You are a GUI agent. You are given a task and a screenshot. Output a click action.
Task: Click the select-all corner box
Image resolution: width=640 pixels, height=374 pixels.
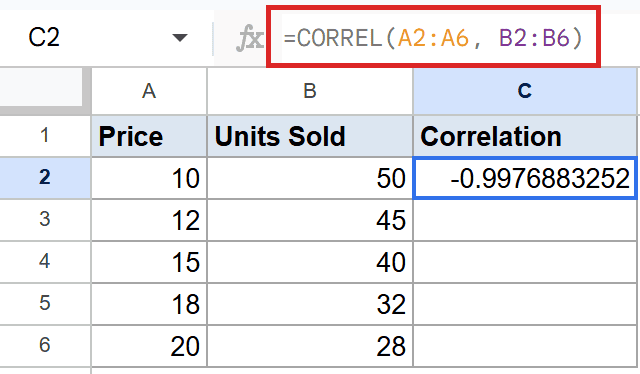point(42,88)
